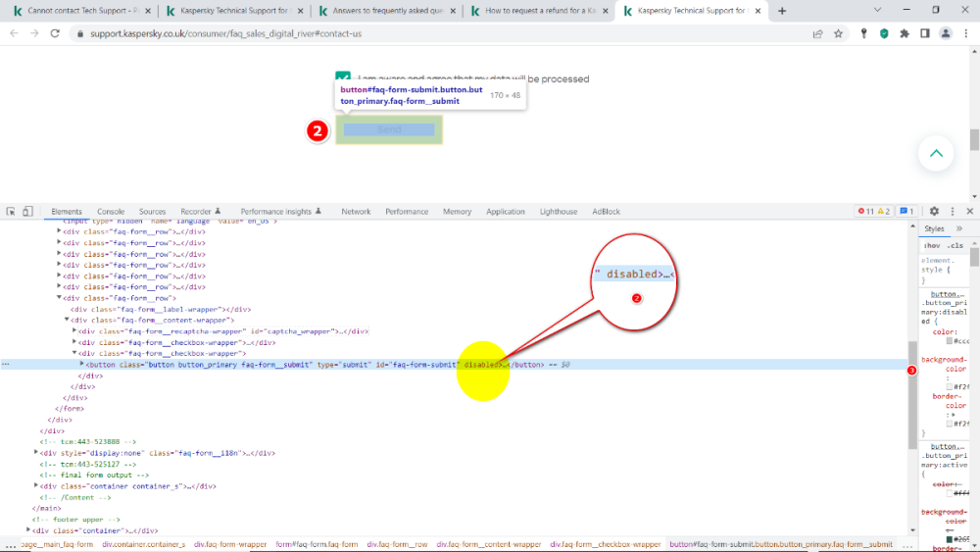The image size is (980, 552).
Task: Open the AdBlock DevTools tab
Action: click(606, 212)
